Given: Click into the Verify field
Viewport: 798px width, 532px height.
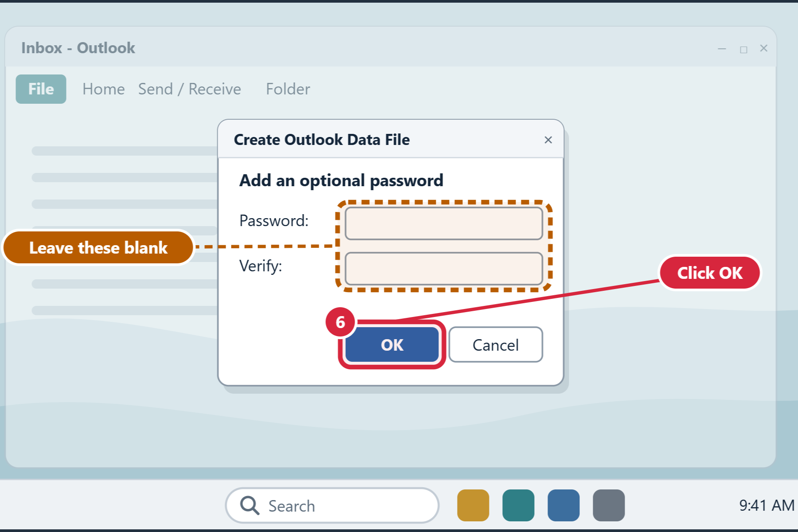Looking at the screenshot, I should (444, 269).
